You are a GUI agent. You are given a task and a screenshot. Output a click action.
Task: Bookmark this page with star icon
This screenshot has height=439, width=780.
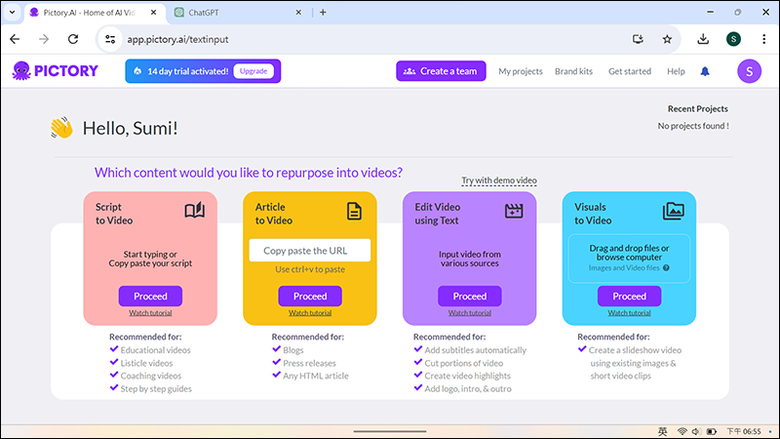coord(667,39)
